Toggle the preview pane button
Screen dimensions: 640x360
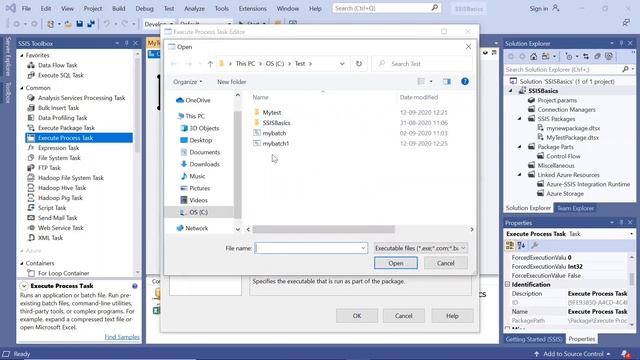[x=447, y=82]
